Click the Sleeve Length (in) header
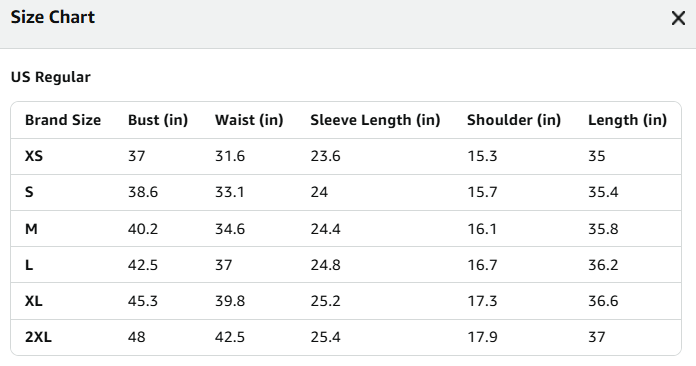The height and width of the screenshot is (366, 696). point(375,120)
